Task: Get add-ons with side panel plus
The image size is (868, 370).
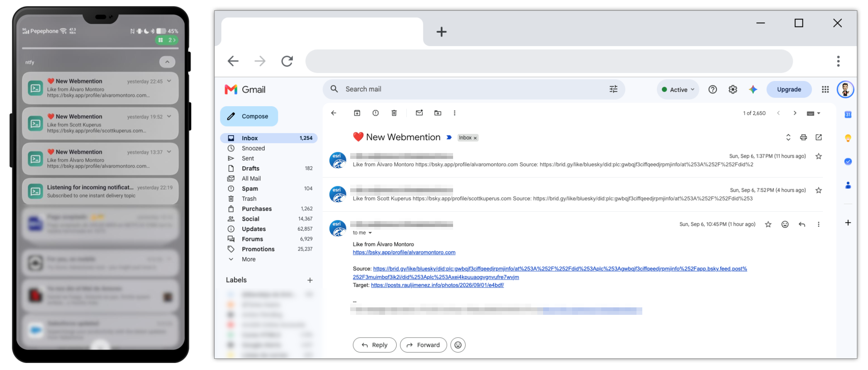Action: (848, 223)
